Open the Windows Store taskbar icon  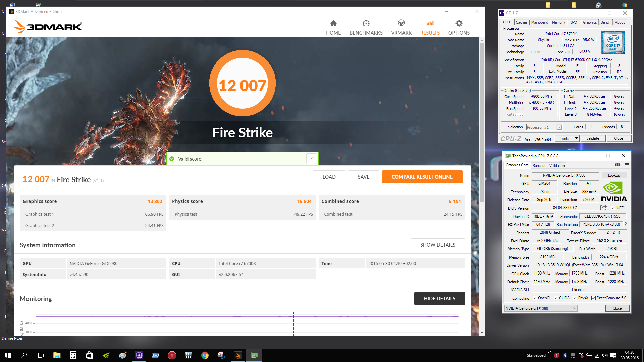click(90, 355)
